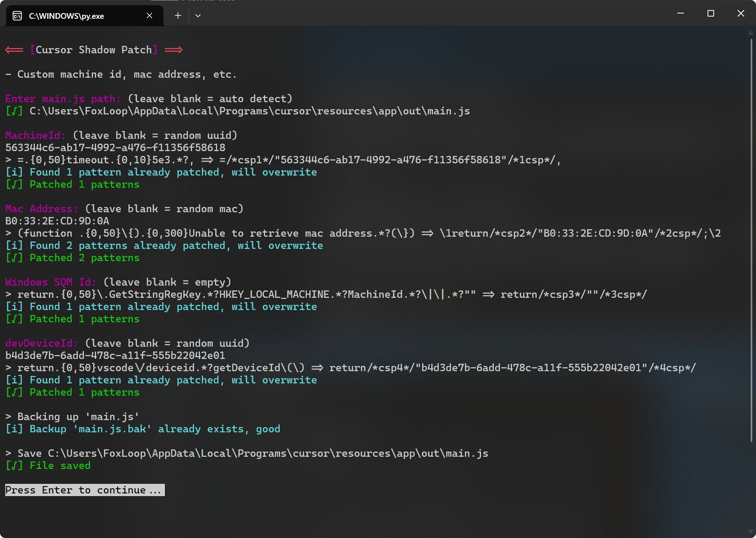Close the terminal window
This screenshot has width=756, height=538.
(741, 14)
